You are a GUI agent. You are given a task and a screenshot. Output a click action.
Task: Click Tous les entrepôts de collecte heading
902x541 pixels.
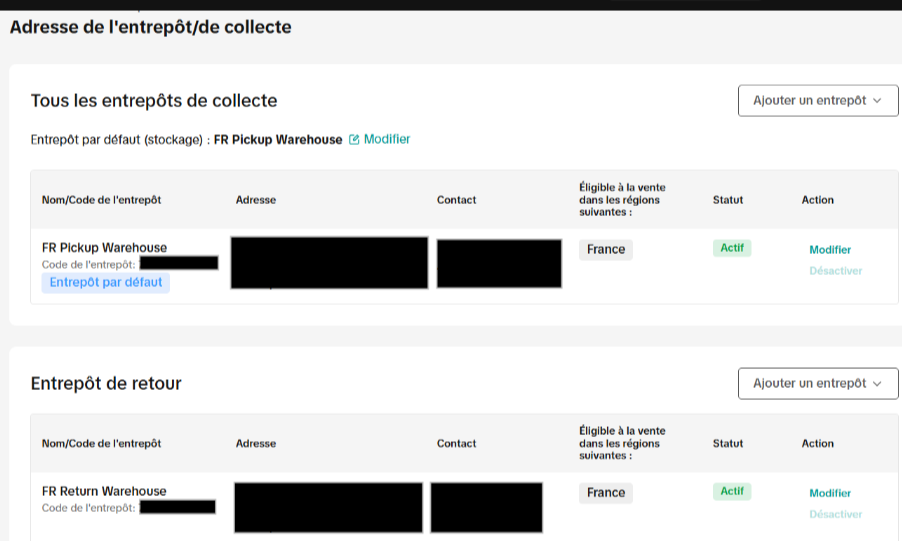pyautogui.click(x=154, y=101)
